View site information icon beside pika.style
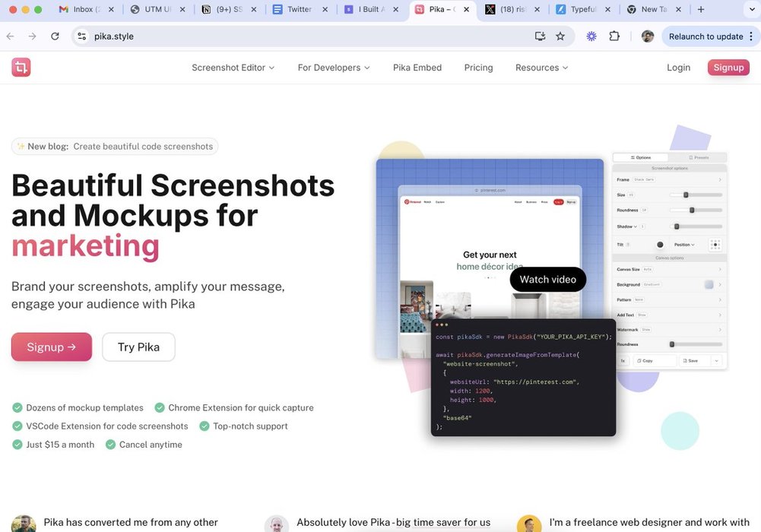Screen dimensions: 761x532 pyautogui.click(x=81, y=36)
